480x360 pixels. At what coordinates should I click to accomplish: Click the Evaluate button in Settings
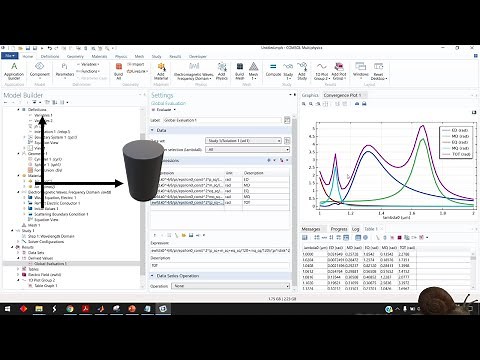point(161,110)
